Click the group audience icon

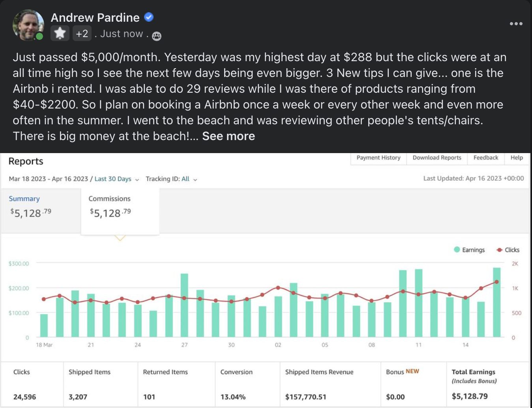coord(157,36)
